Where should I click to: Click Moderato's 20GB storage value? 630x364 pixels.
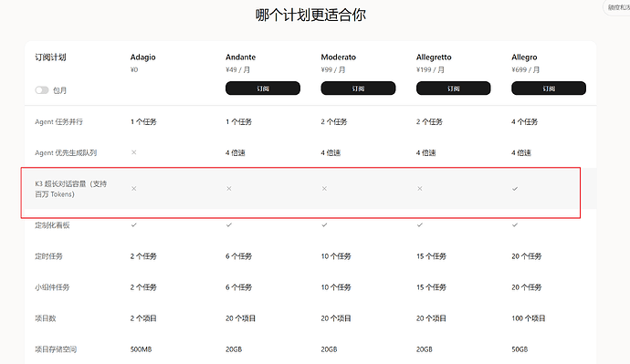click(x=329, y=349)
